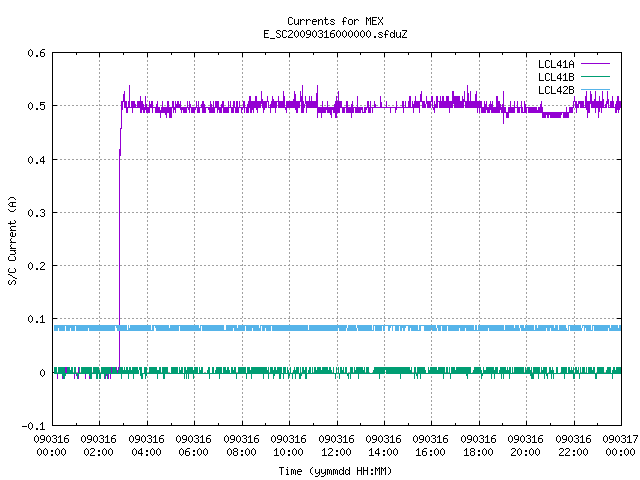
Task: Click the x-axis tick label 090316 18:00
Action: [x=478, y=446]
